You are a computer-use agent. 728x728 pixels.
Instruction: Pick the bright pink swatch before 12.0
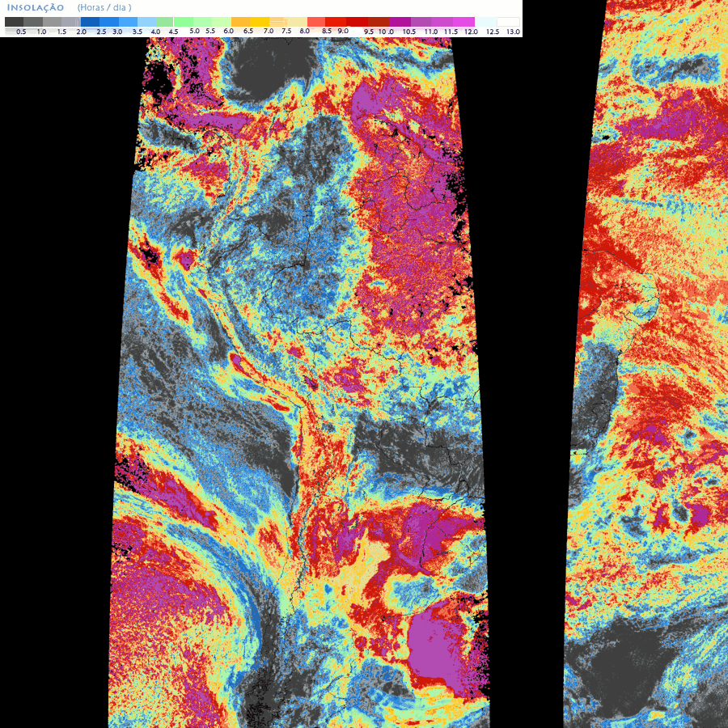(x=465, y=22)
